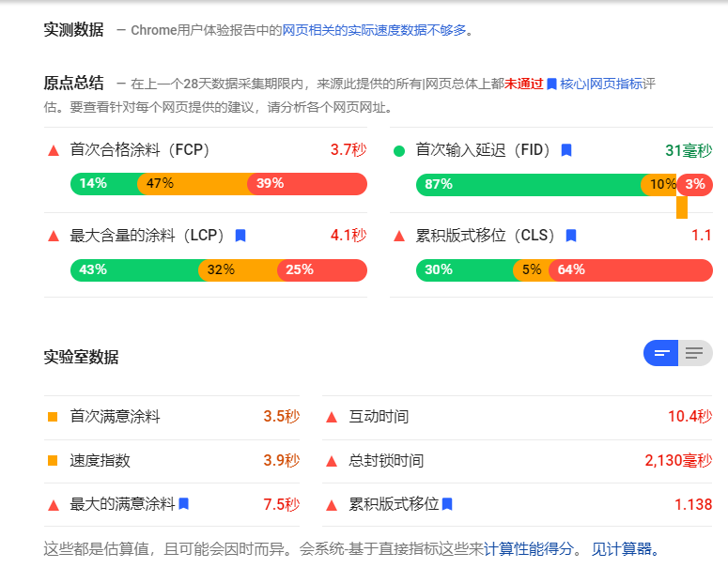Click bookmark icon next to 最大的满意涂料
The height and width of the screenshot is (568, 728).
[x=184, y=504]
